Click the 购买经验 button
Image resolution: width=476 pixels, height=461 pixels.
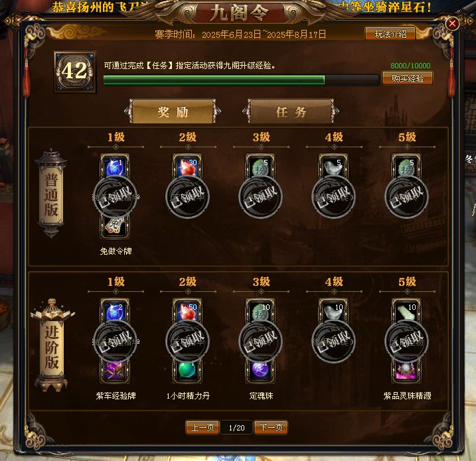[408, 78]
